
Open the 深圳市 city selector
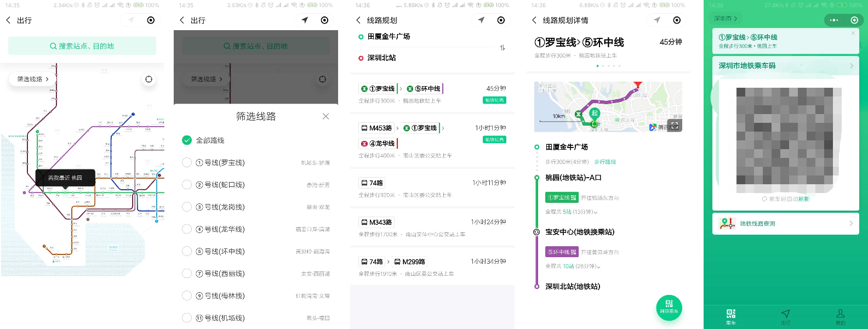coord(726,18)
